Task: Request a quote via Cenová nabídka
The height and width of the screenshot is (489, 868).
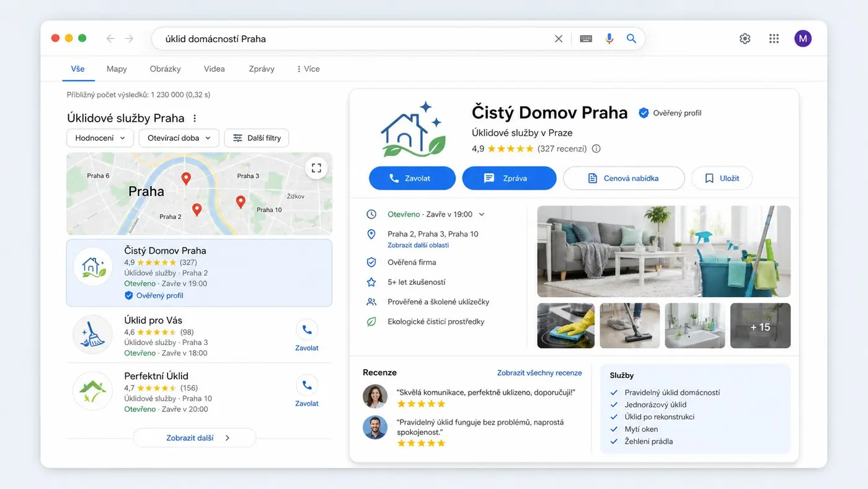Action: click(x=624, y=178)
